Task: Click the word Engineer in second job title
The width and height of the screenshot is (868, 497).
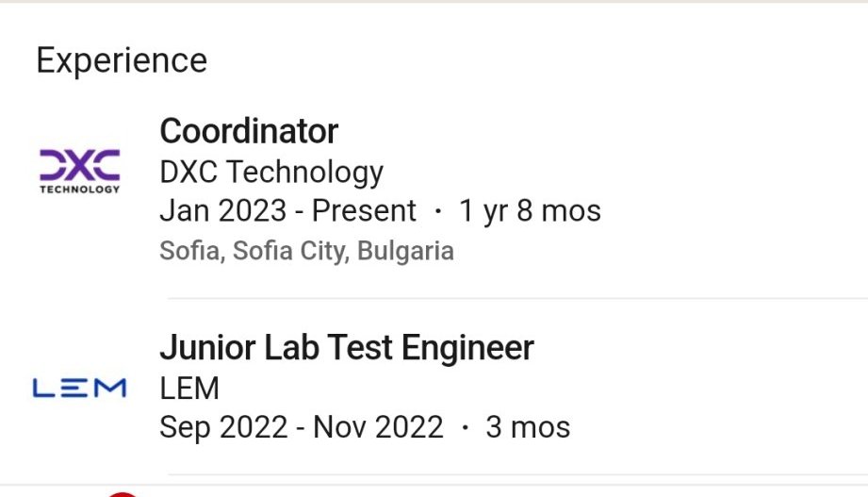Action: 467,348
